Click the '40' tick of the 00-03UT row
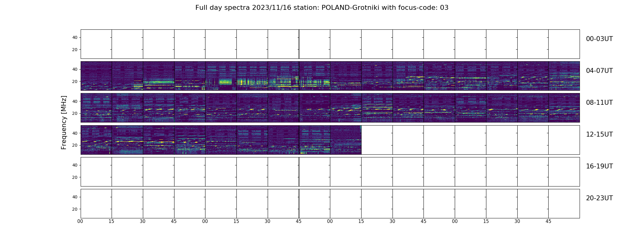Image resolution: width=644 pixels, height=245 pixels. (x=75, y=37)
